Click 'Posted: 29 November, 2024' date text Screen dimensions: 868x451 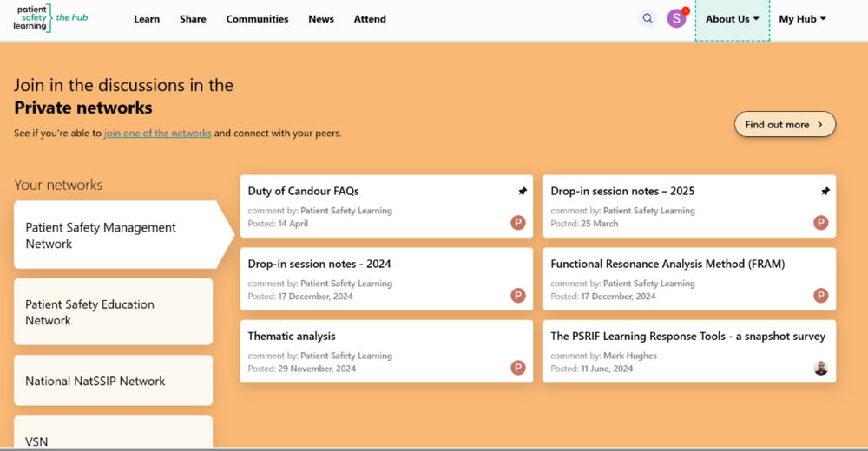pos(302,369)
